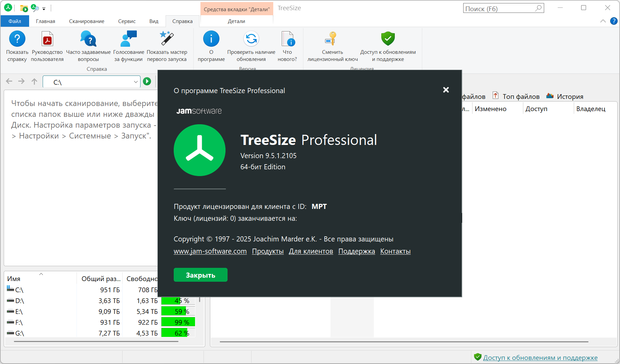Select drive E:\ in the drive list
620x364 pixels.
pos(19,312)
